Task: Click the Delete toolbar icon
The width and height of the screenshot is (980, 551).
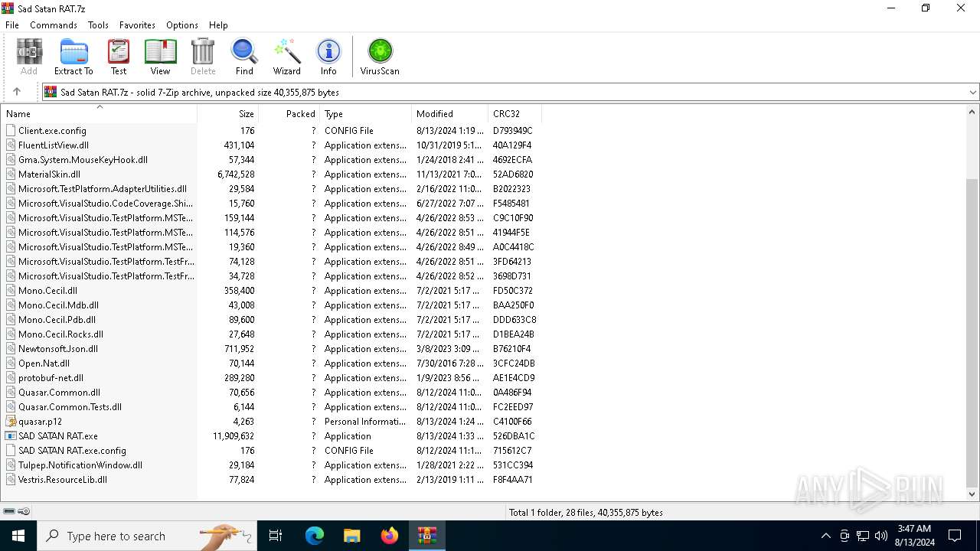Action: (x=203, y=57)
